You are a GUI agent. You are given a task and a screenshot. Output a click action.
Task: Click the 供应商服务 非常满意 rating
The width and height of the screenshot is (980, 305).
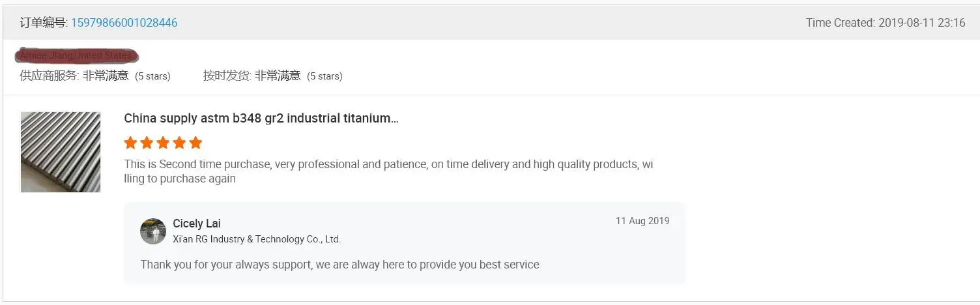coord(74,76)
